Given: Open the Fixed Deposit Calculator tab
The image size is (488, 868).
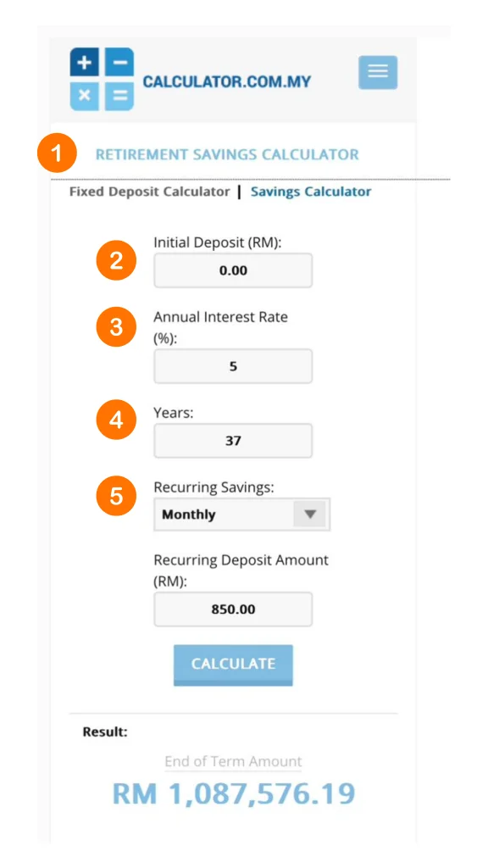Looking at the screenshot, I should pos(149,192).
